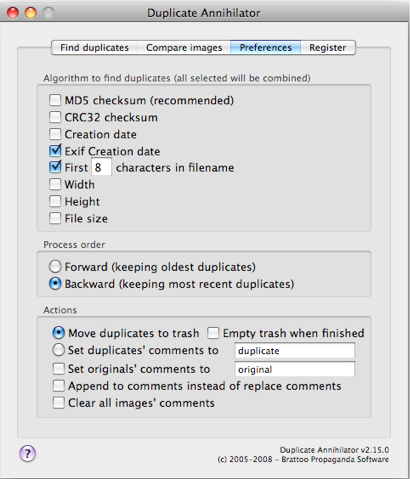The width and height of the screenshot is (410, 479).
Task: Click the filename character count field
Action: [x=101, y=167]
